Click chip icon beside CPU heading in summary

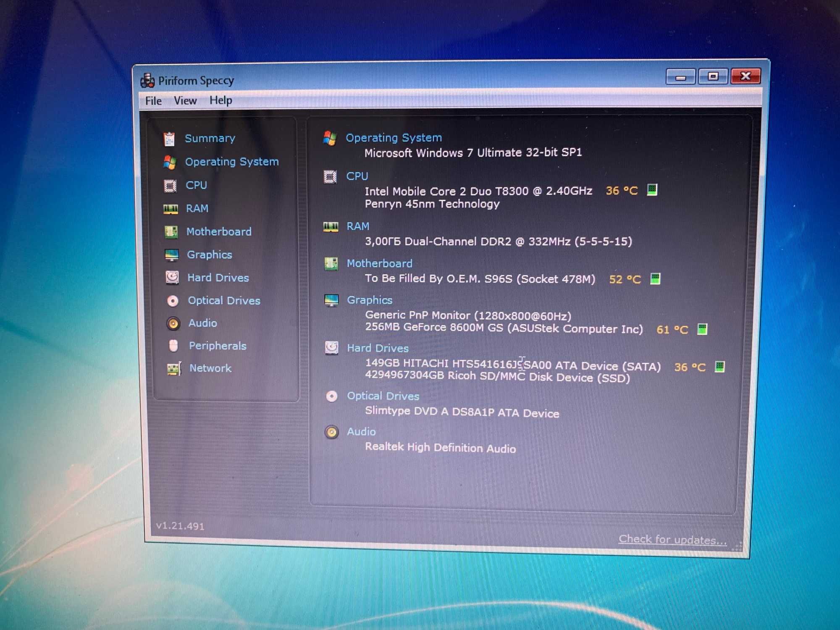click(x=330, y=177)
